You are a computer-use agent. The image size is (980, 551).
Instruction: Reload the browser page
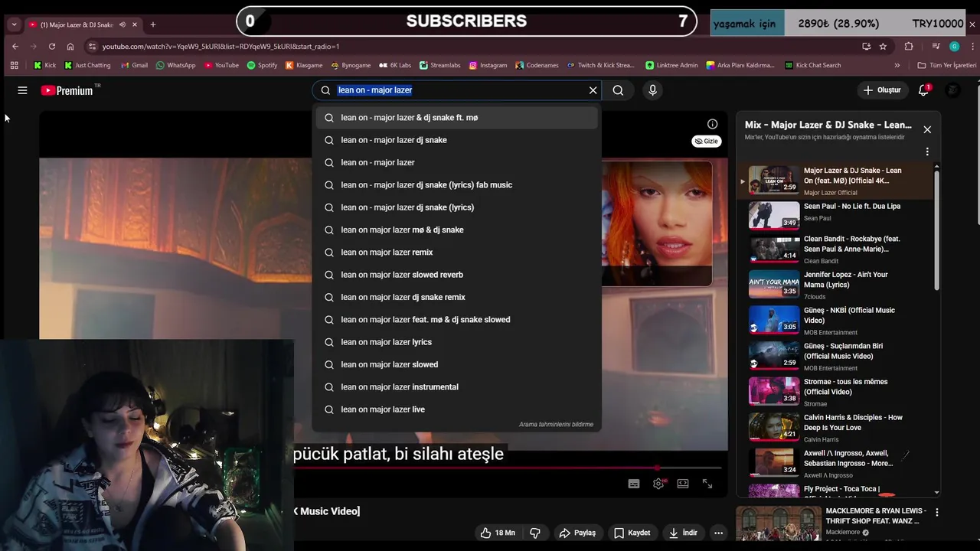click(x=51, y=46)
